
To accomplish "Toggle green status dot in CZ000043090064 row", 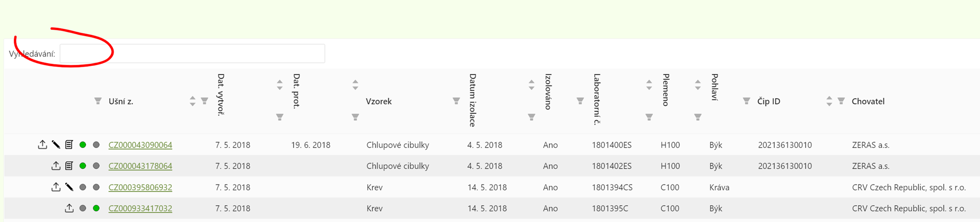I will click(x=83, y=145).
